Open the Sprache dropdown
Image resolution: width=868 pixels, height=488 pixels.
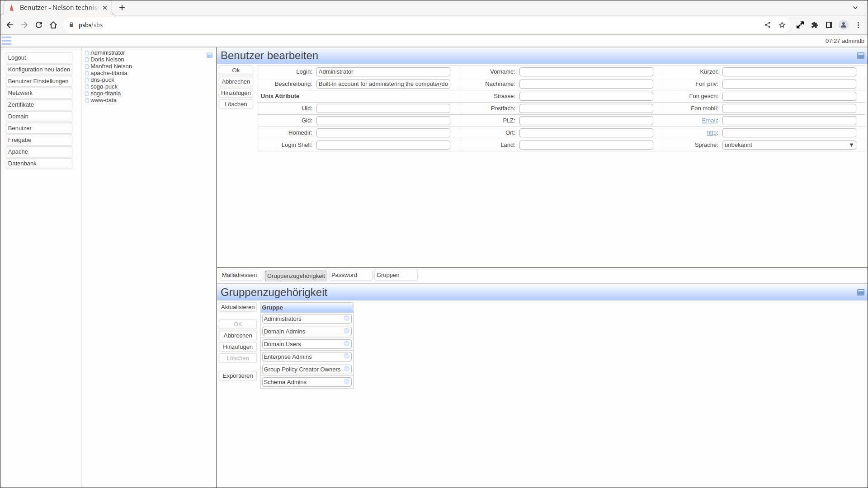tap(788, 145)
